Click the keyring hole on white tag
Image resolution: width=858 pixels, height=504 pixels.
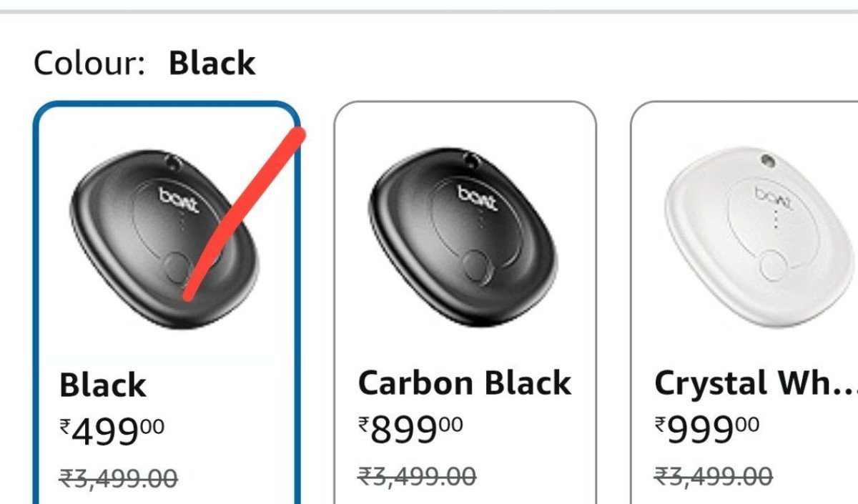tap(769, 159)
